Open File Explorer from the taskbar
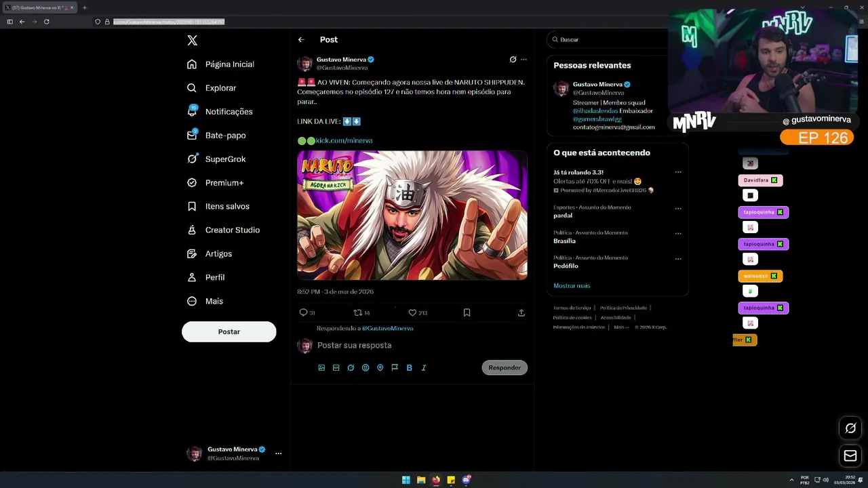This screenshot has height=488, width=868. tap(420, 480)
